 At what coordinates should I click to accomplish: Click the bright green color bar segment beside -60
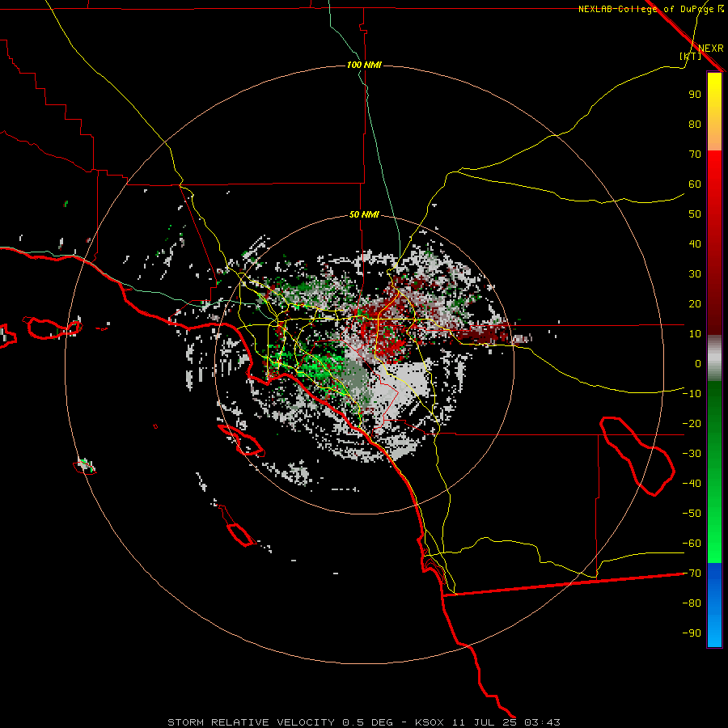(714, 544)
